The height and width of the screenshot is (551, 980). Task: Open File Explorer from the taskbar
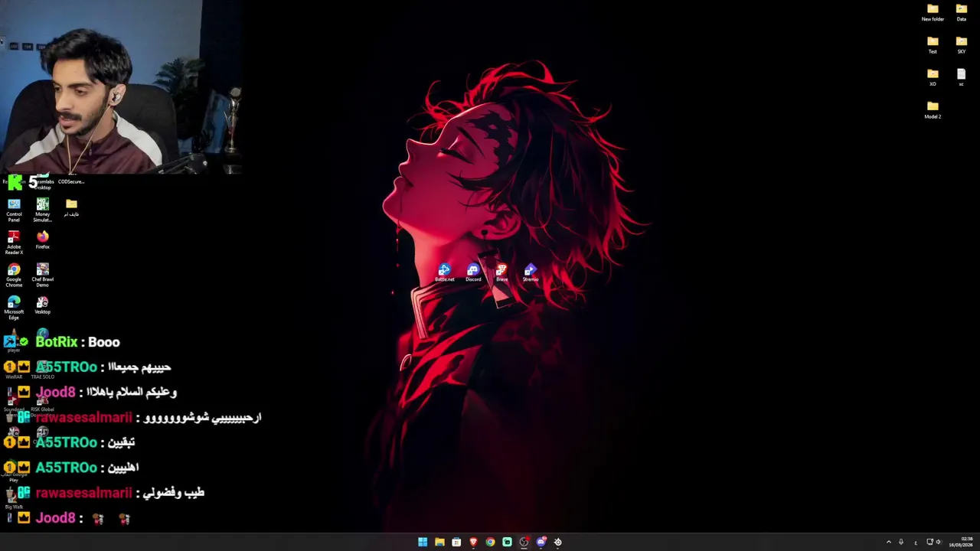[x=439, y=542]
